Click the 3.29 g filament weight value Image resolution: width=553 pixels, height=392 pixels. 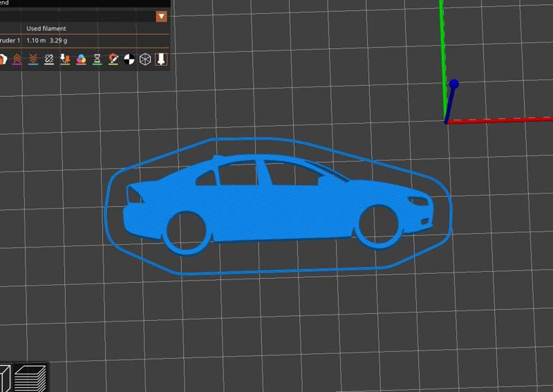tap(59, 41)
